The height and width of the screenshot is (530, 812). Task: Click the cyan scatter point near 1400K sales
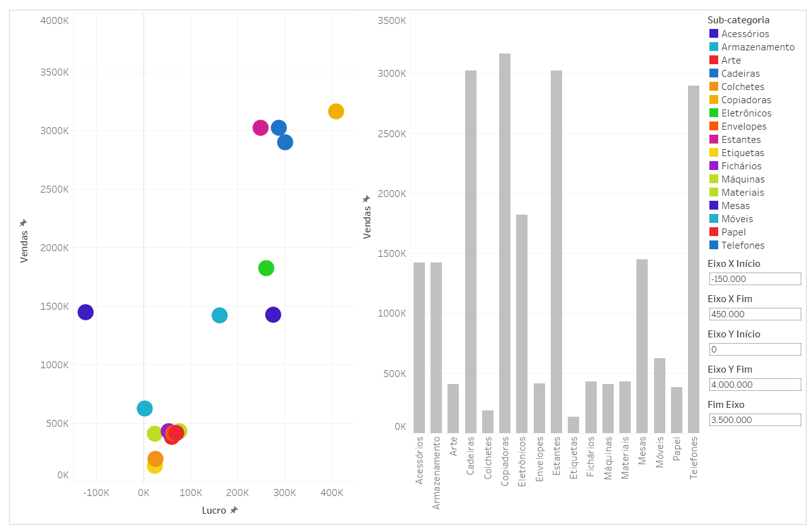[220, 315]
